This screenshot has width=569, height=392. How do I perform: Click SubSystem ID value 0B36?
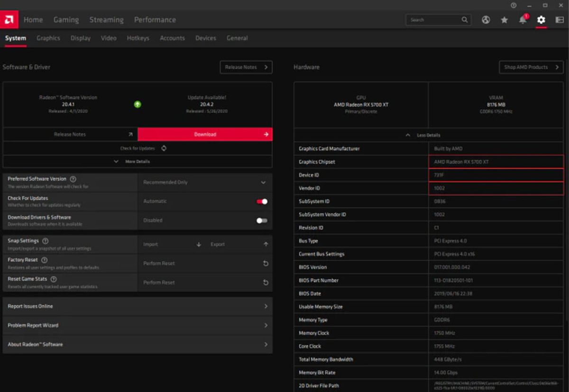click(440, 201)
